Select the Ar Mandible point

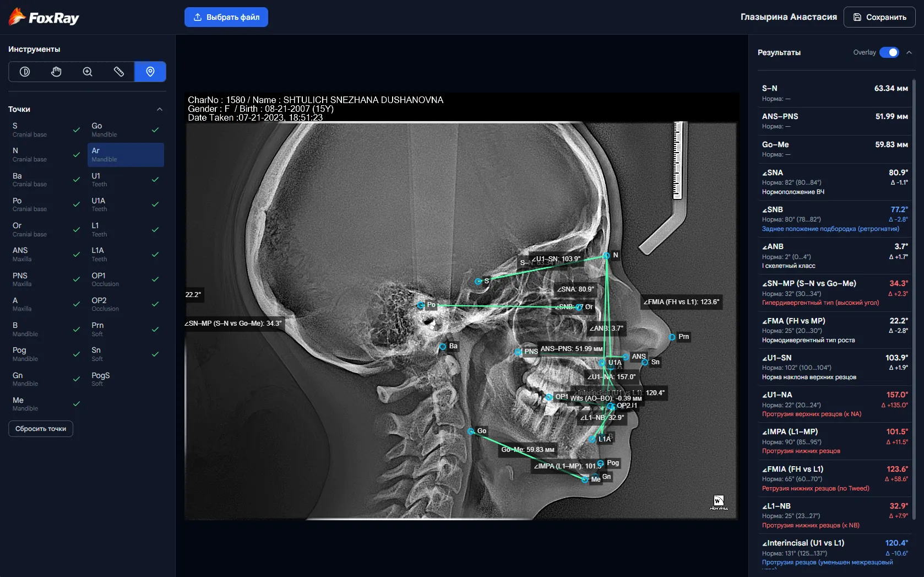(x=126, y=155)
